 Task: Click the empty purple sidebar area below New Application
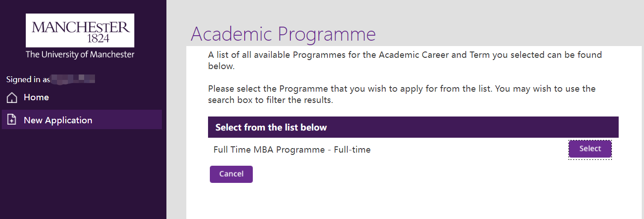click(81, 176)
